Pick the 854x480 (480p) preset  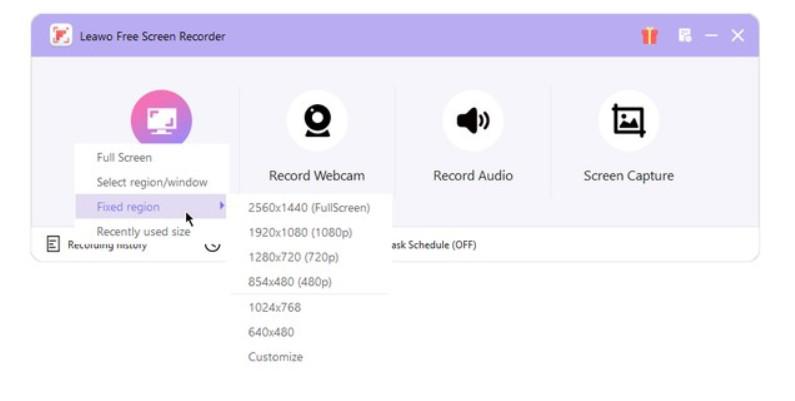(x=290, y=282)
